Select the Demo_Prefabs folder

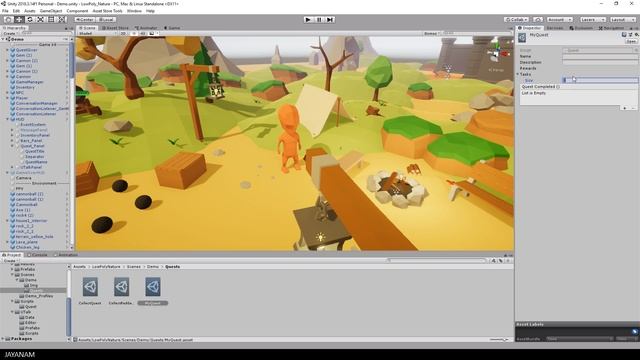[x=39, y=296]
